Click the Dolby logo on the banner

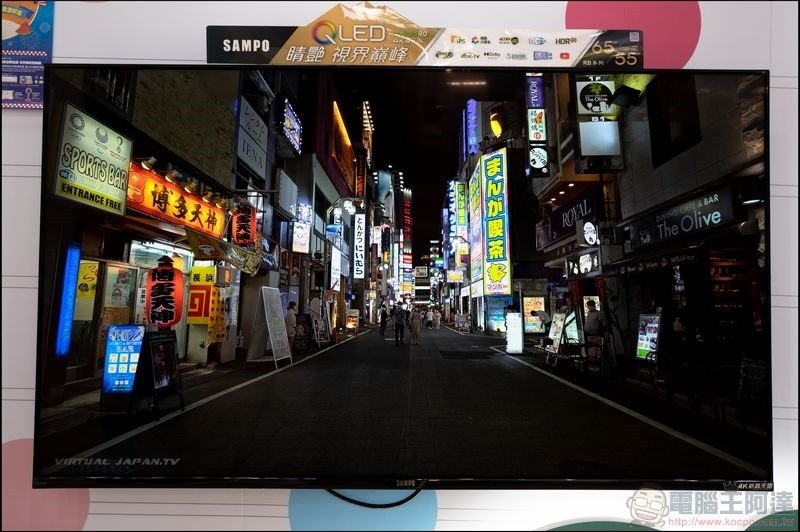492,55
